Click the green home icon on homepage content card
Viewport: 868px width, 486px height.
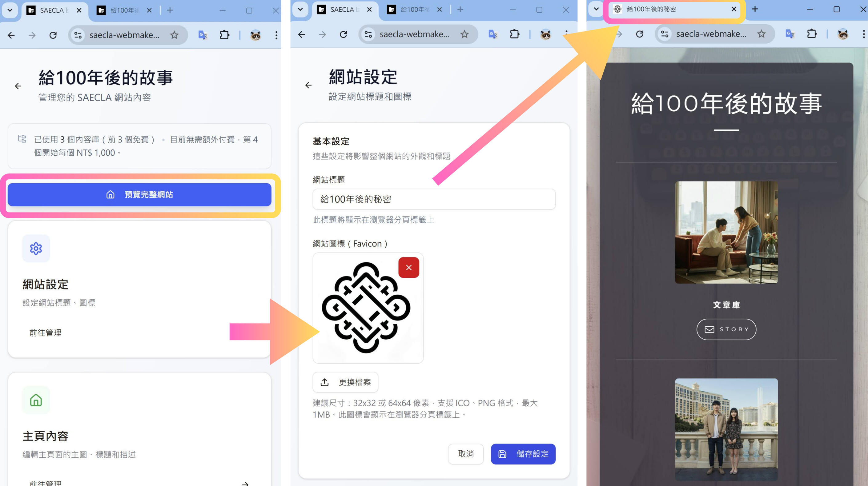pos(36,400)
